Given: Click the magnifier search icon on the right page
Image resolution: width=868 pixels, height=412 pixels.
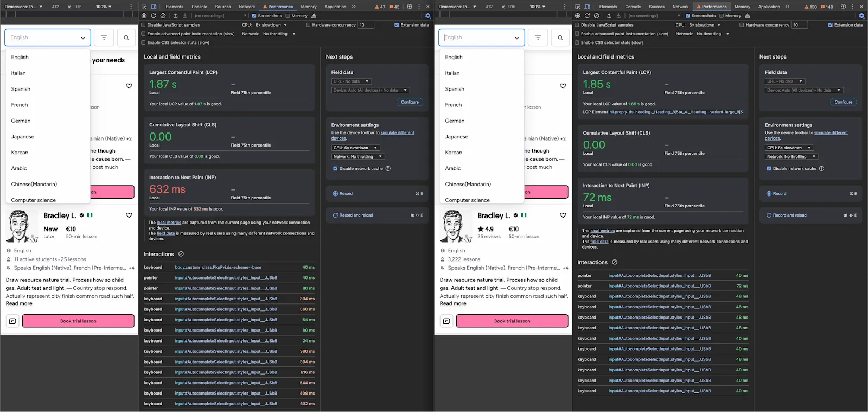Looking at the screenshot, I should 560,37.
